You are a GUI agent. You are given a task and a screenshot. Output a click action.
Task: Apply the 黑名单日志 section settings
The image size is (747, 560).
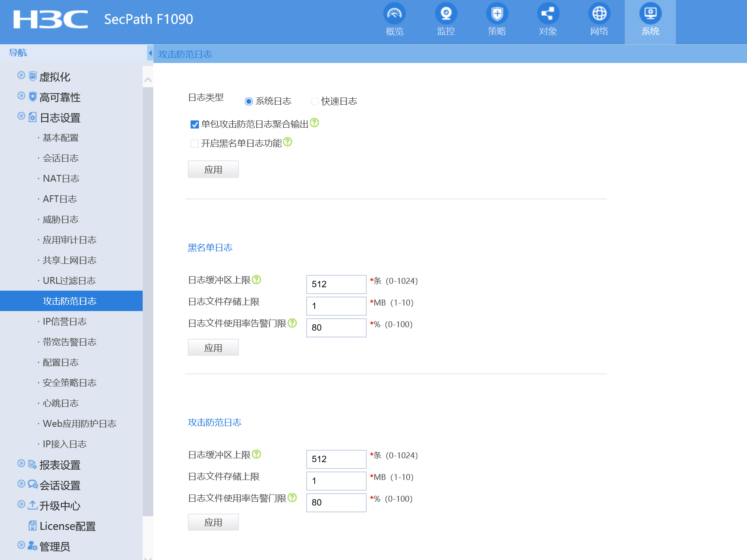213,348
